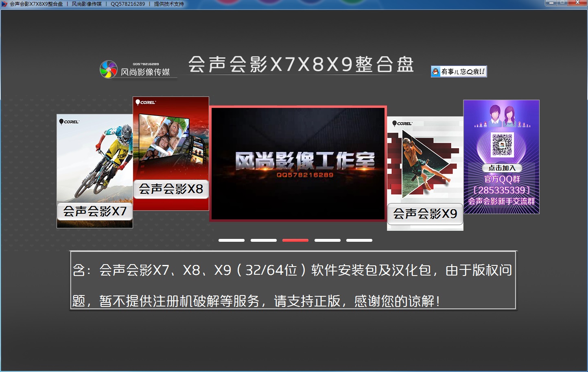Open the 会声会影X7 cover thumbnail
This screenshot has height=372, width=588.
[94, 171]
